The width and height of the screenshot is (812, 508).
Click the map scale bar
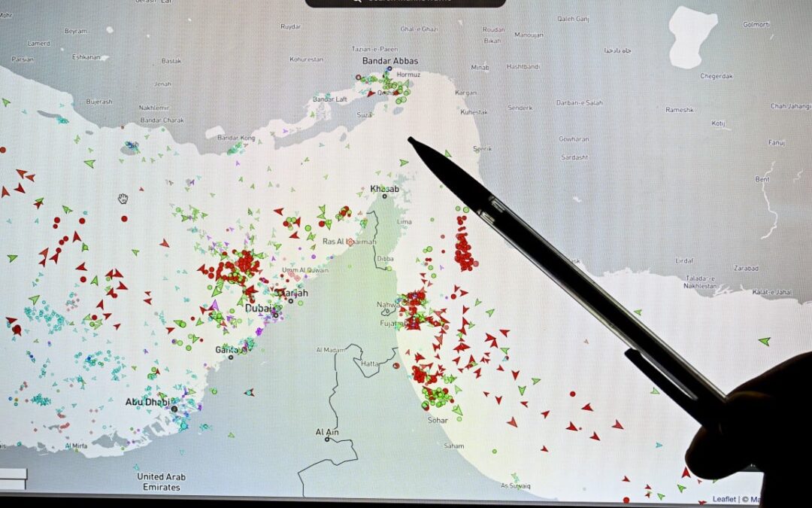14,475
